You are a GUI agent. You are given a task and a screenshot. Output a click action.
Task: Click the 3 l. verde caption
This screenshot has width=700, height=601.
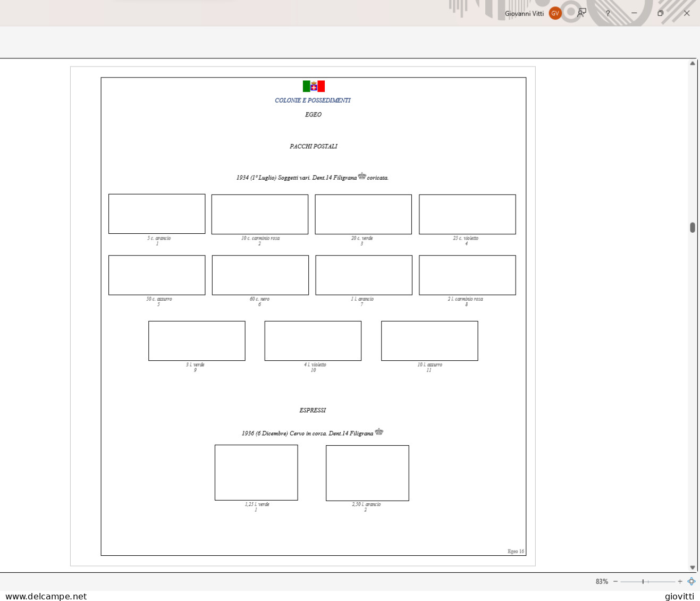(195, 365)
